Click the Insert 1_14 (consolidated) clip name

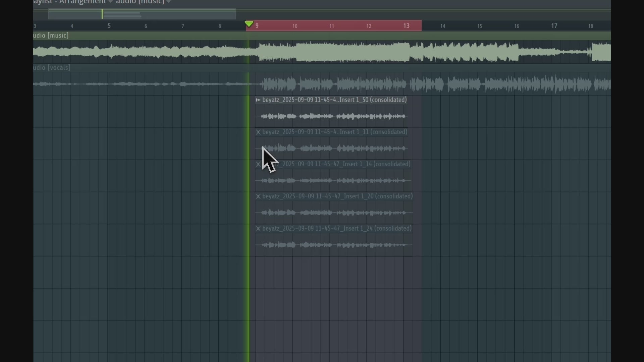[336, 164]
